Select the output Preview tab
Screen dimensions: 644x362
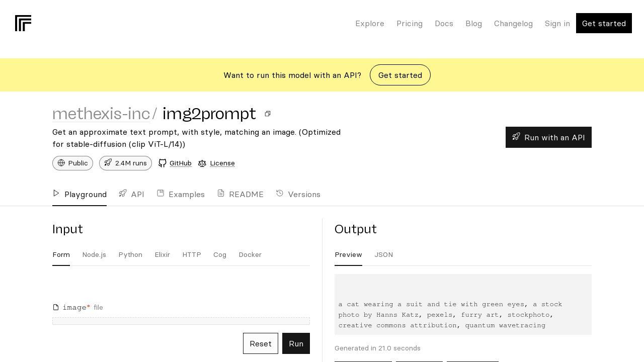tap(348, 254)
